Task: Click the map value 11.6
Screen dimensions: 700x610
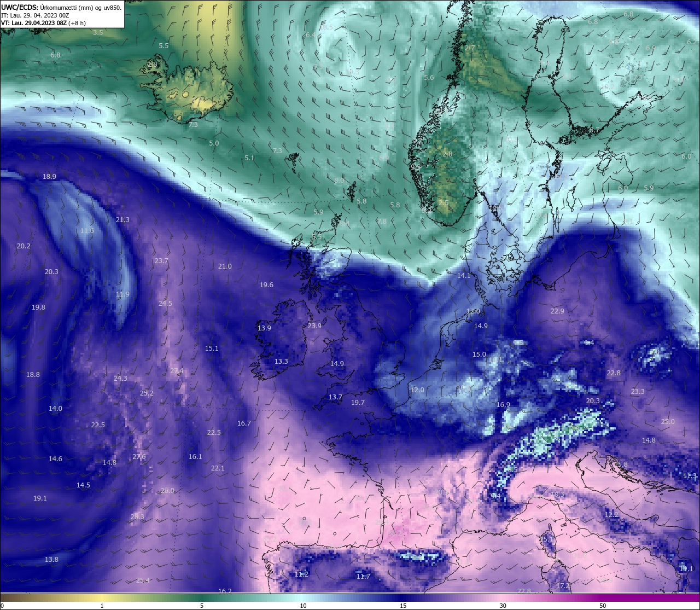Action: 87,231
